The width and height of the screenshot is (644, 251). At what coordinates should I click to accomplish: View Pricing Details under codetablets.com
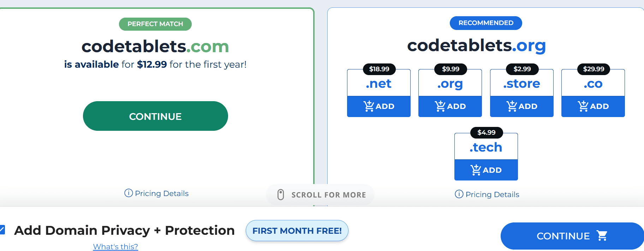(x=161, y=193)
